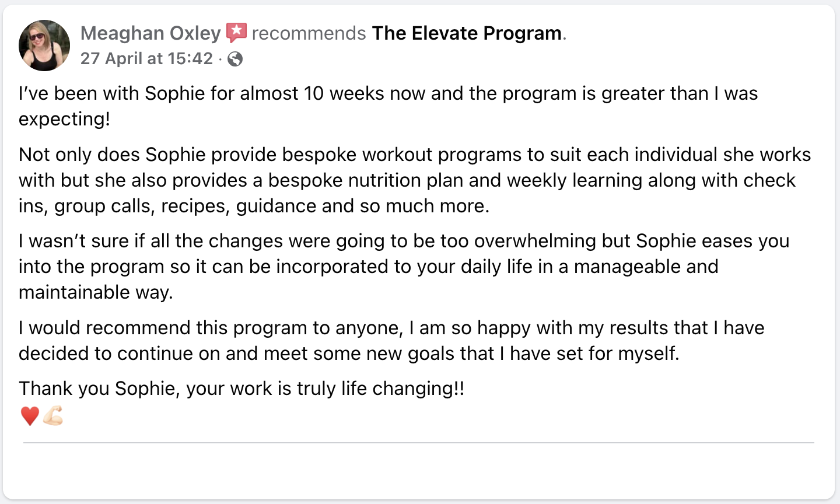The width and height of the screenshot is (840, 504).
Task: Click the paragraph mentioning overwhelming changes
Action: (404, 267)
